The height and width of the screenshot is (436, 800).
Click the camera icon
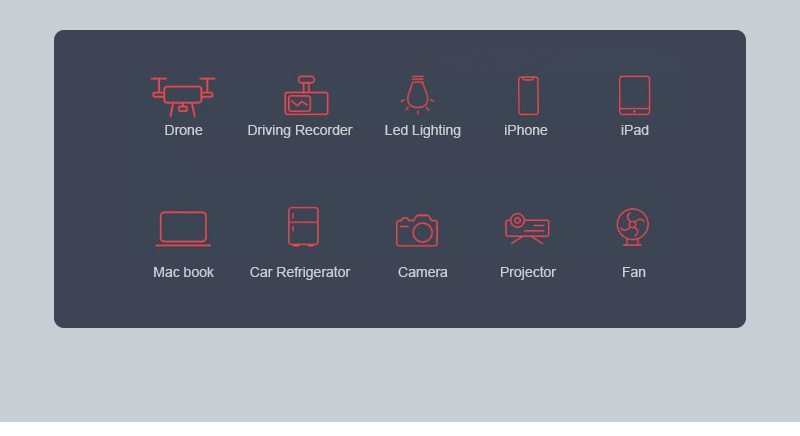pos(417,230)
